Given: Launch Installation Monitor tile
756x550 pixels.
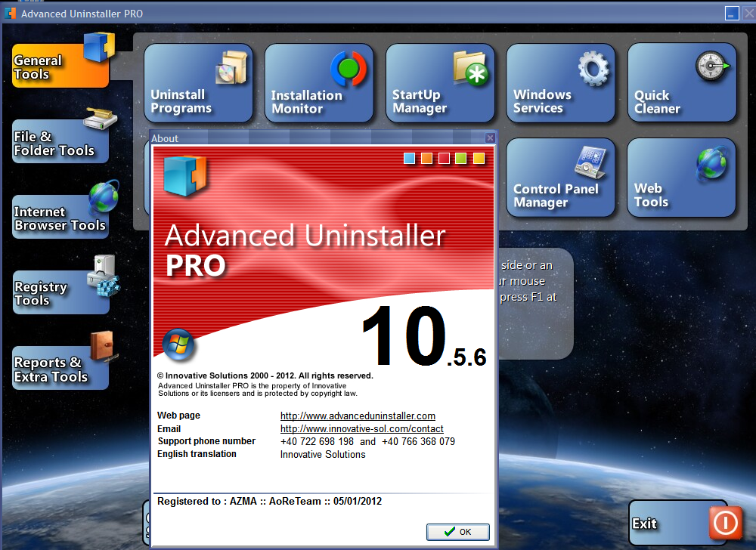Looking at the screenshot, I should pyautogui.click(x=319, y=83).
